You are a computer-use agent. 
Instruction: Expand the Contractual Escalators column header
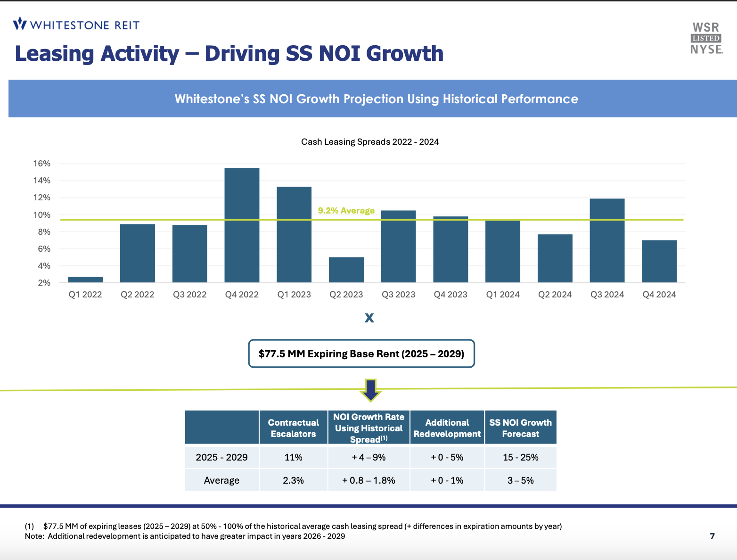point(293,427)
